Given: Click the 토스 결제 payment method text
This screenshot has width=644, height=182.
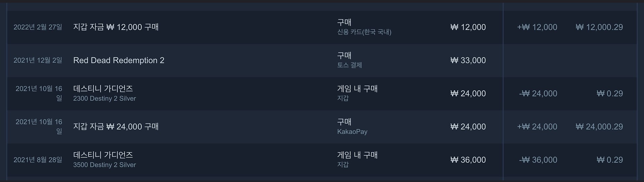Looking at the screenshot, I should [x=350, y=65].
